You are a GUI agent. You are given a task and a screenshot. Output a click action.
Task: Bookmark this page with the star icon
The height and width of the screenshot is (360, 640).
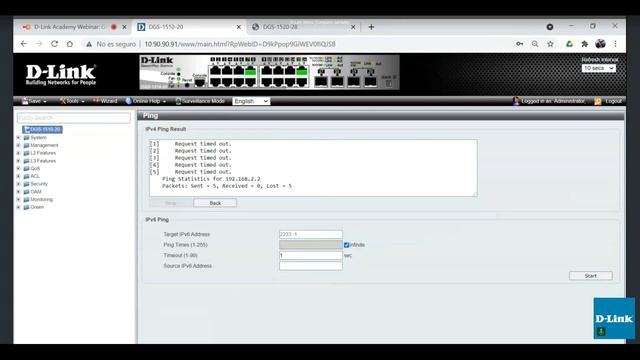click(550, 44)
